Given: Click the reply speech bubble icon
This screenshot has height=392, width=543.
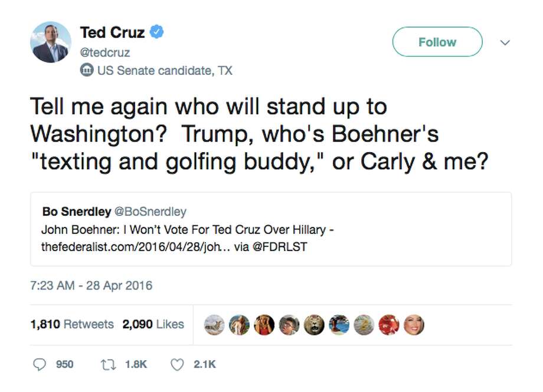Looking at the screenshot, I should click(41, 364).
